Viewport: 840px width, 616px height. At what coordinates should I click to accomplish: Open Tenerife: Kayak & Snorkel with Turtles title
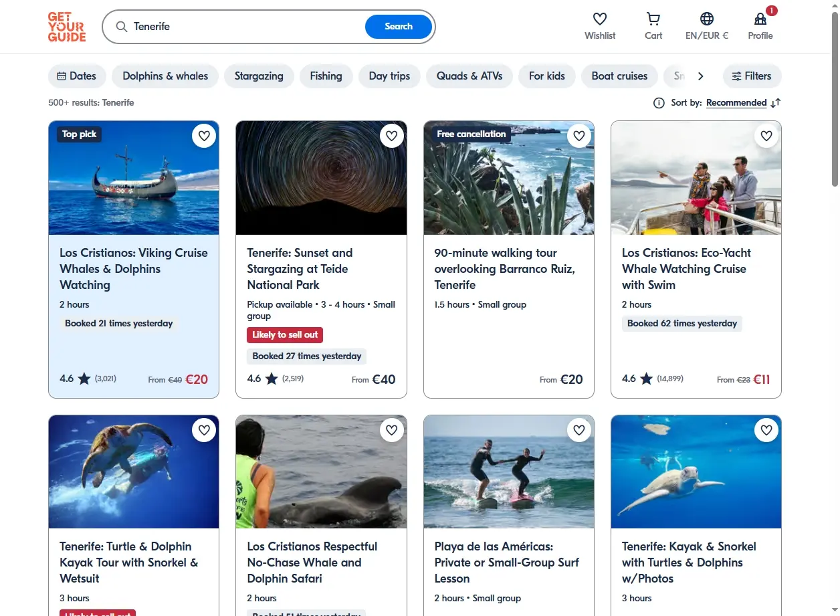[x=689, y=562]
